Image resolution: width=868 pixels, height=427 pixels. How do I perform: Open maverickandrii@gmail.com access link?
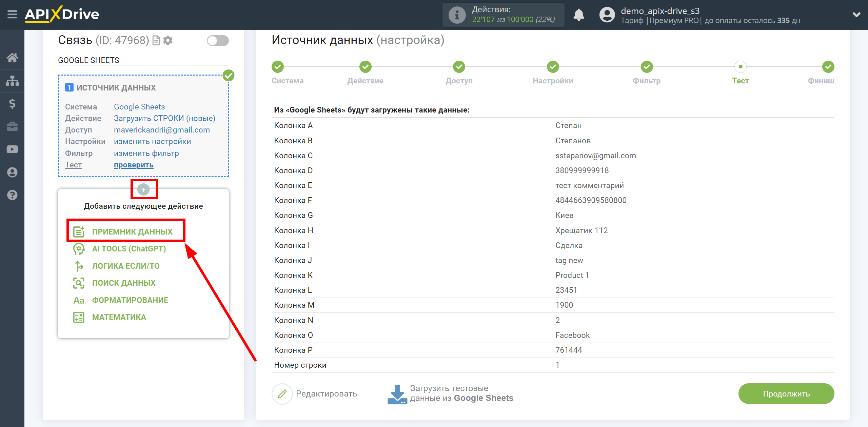(162, 130)
